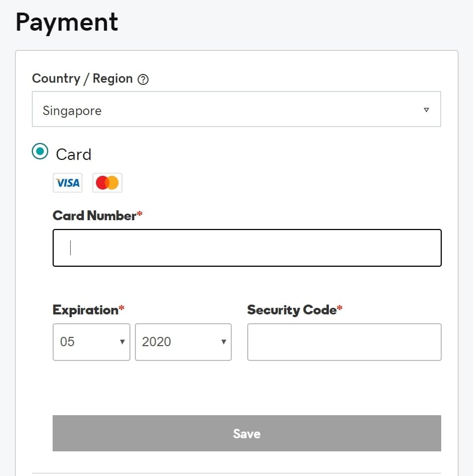Viewport: 473px width, 476px height.
Task: Click the Card option label text
Action: pos(73,154)
